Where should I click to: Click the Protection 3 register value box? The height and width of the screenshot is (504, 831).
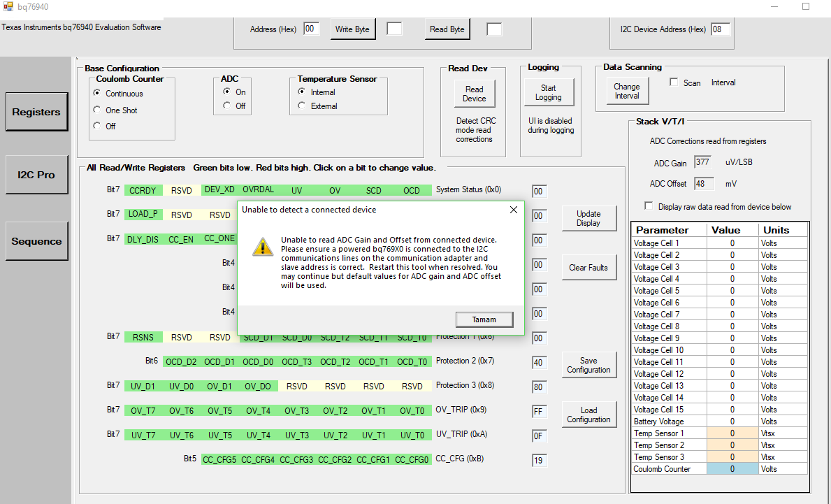tap(539, 387)
